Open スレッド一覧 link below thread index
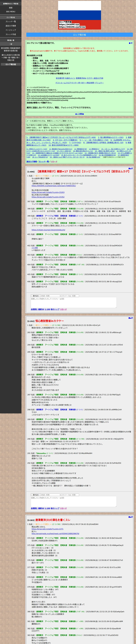 click(44, 162)
